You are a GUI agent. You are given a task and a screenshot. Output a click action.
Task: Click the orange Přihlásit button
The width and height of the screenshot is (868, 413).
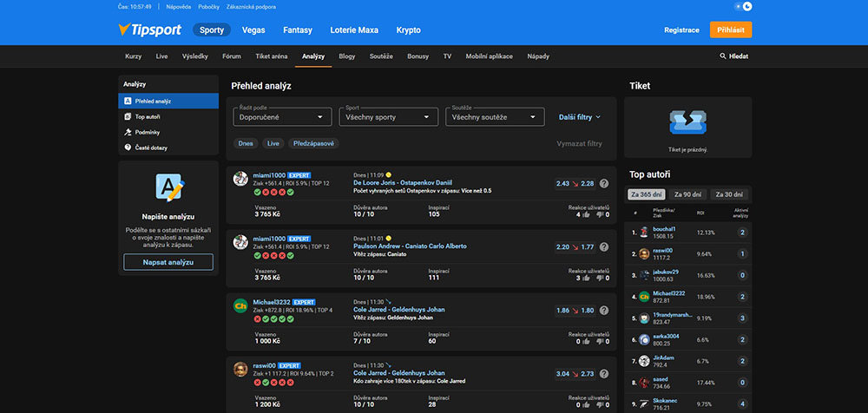click(x=730, y=29)
